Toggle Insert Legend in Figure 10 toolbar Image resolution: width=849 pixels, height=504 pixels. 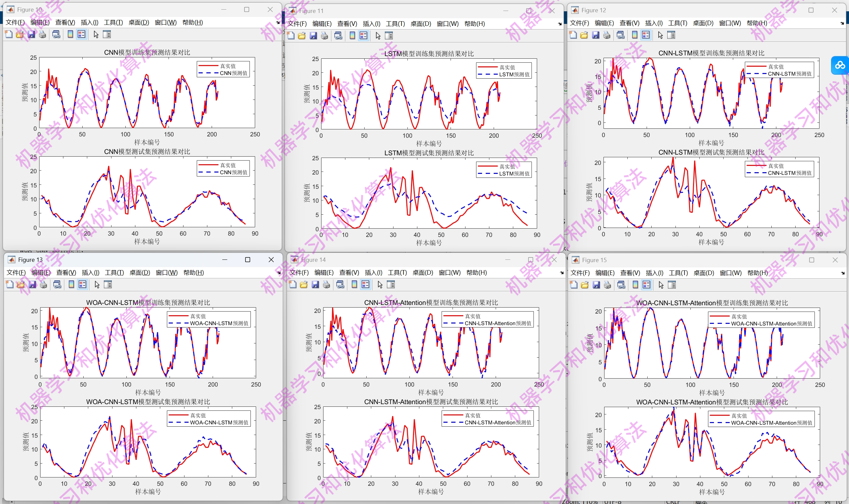(x=82, y=34)
